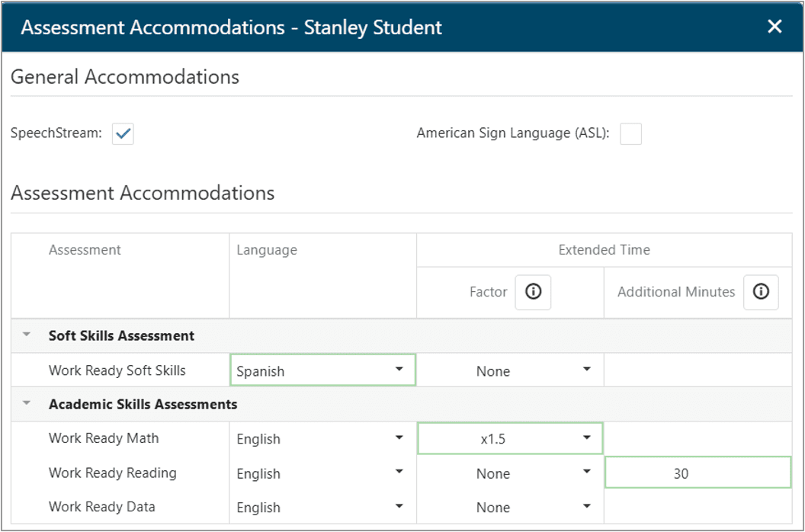This screenshot has width=805, height=532.
Task: Close the Assessment Accommodations dialog
Action: coord(775,26)
